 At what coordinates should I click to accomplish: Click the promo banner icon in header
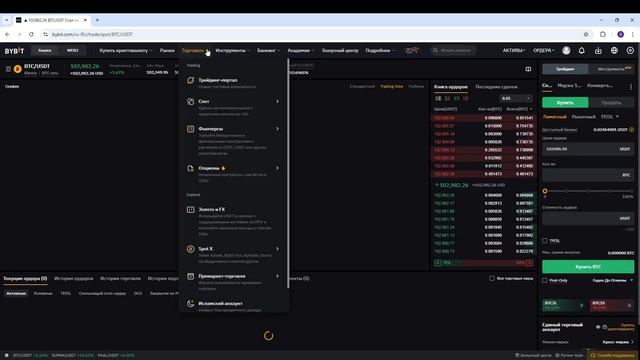coord(412,50)
